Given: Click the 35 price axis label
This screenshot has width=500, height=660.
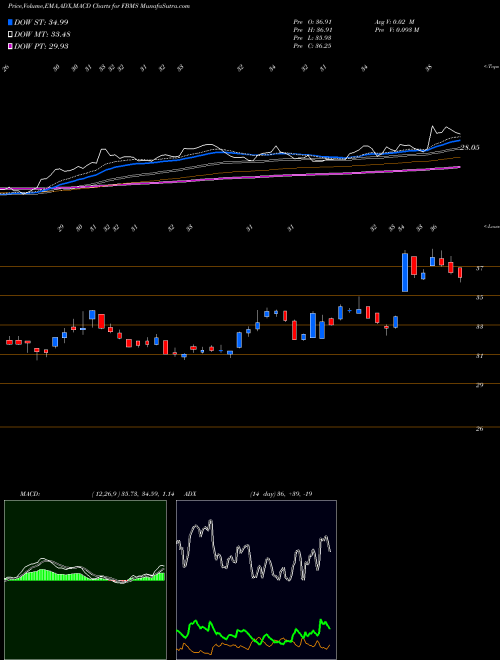Looking at the screenshot, I should (479, 298).
